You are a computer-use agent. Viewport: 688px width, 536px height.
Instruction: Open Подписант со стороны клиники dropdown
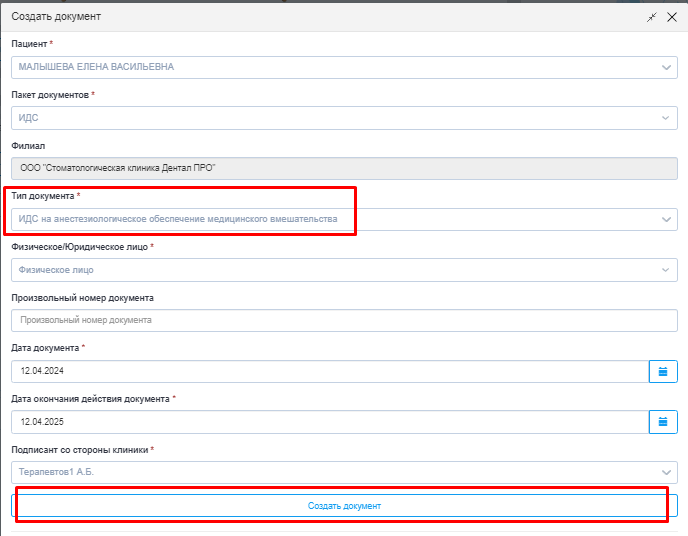click(344, 472)
